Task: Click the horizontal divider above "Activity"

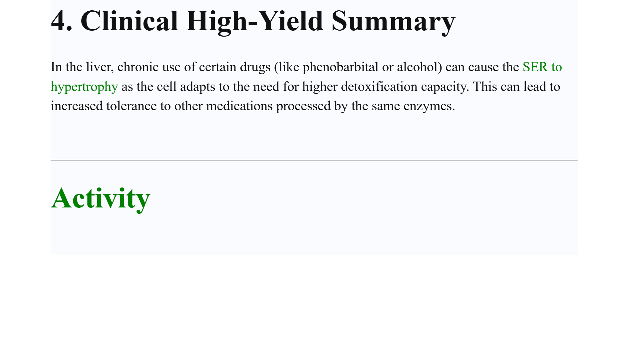Action: tap(314, 160)
